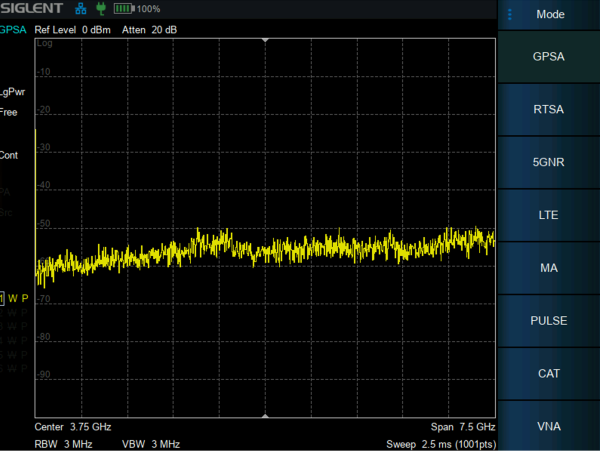
Task: Switch to RTSA mode
Action: coord(549,110)
